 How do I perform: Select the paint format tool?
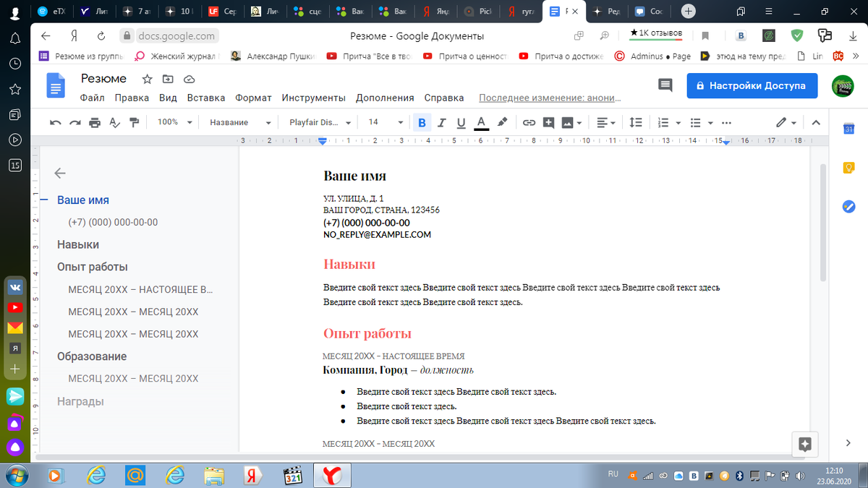[134, 123]
